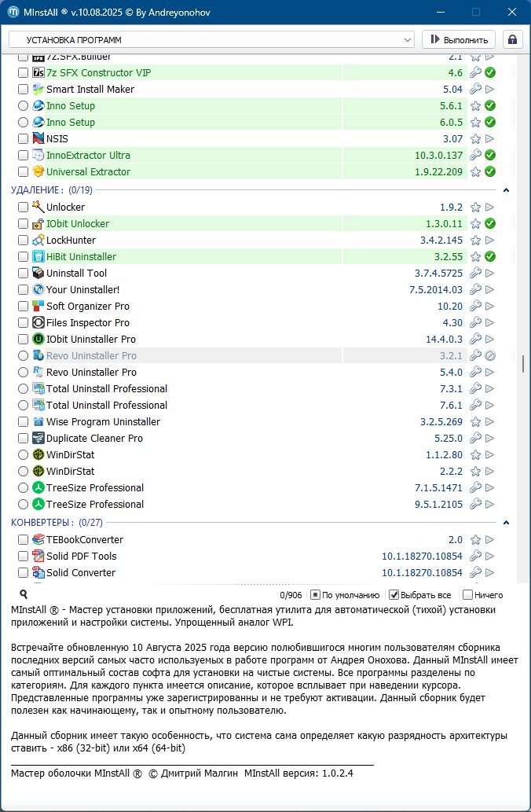This screenshot has height=812, width=531.
Task: Toggle the Выбрать все checkbox
Action: tap(394, 595)
